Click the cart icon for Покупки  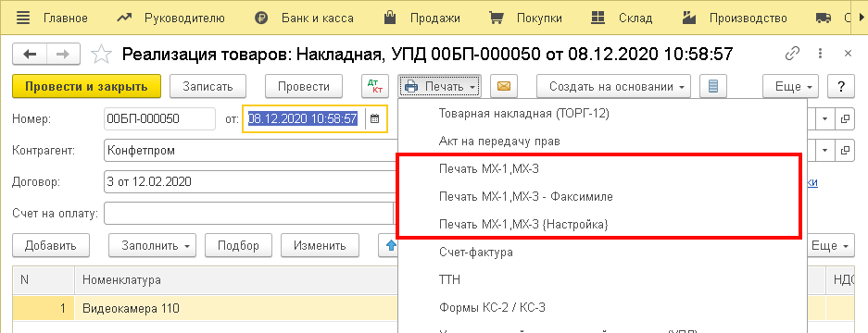496,18
